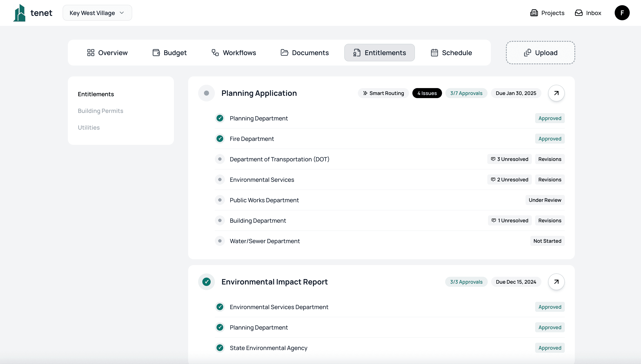Screen dimensions: 641x364
Task: Switch to the Budget tab
Action: 170,53
